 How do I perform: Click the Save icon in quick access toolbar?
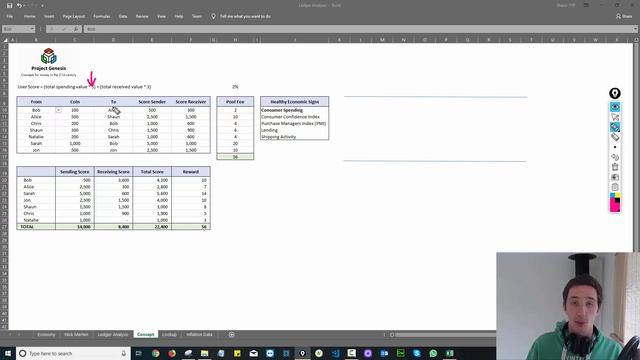click(9, 6)
